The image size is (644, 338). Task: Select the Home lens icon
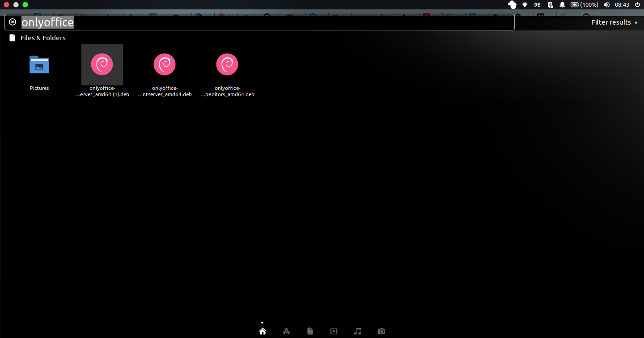point(263,331)
